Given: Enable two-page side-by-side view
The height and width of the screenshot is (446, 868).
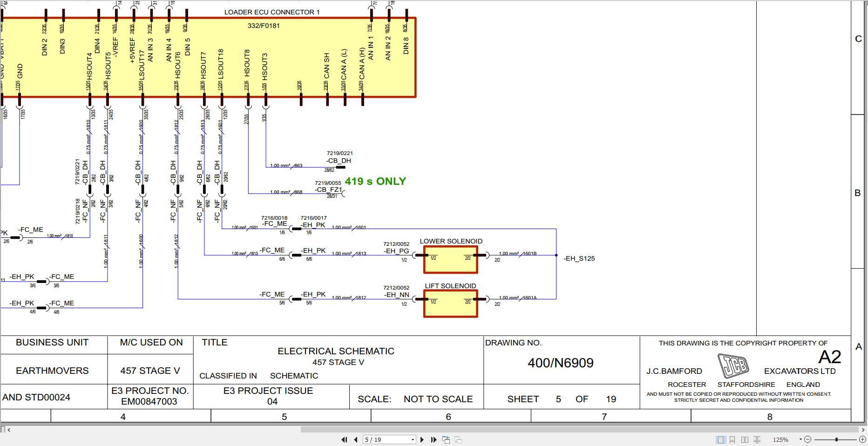Looking at the screenshot, I should coord(746,439).
